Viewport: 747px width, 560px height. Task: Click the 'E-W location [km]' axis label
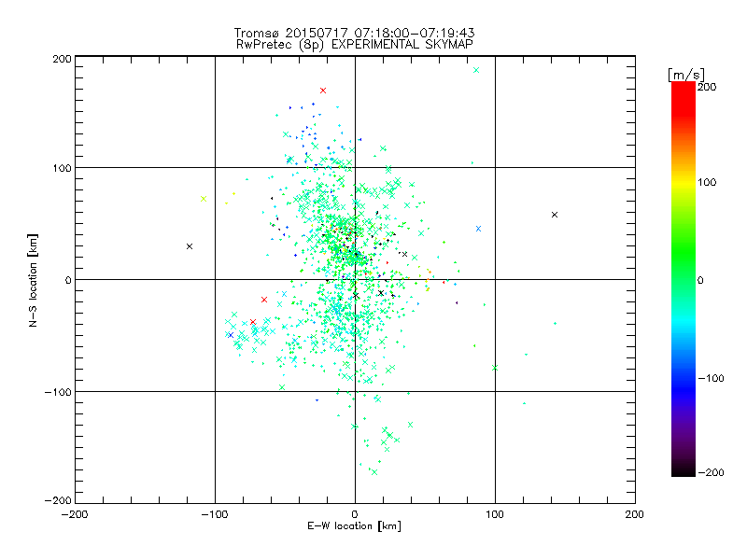pos(355,526)
